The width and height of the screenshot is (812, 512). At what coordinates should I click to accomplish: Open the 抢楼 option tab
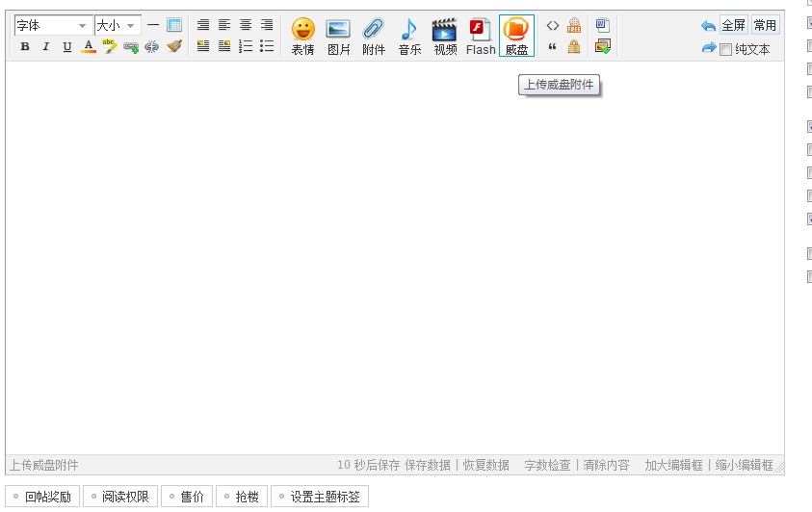tap(242, 497)
